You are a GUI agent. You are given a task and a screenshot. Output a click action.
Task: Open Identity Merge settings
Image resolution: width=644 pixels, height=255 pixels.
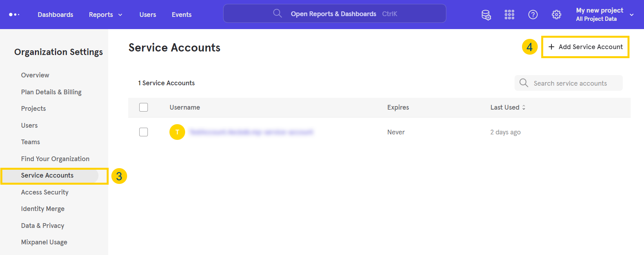pos(43,209)
